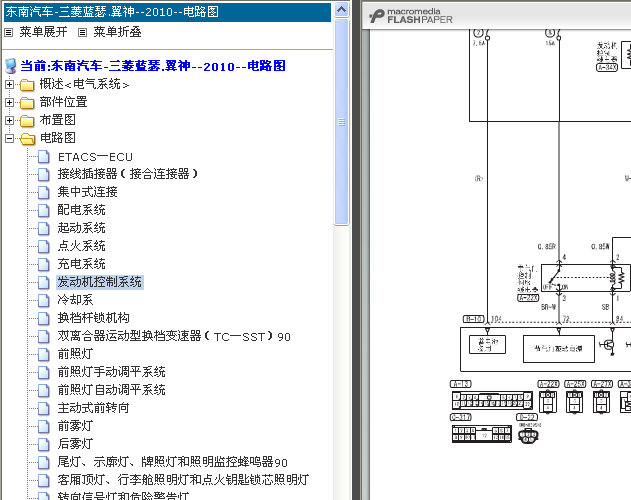The image size is (631, 500).
Task: Open the 集中式连接 diagram
Action: click(87, 192)
